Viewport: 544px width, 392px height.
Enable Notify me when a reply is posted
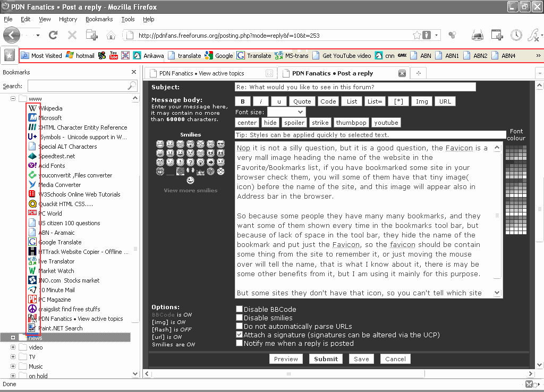239,343
